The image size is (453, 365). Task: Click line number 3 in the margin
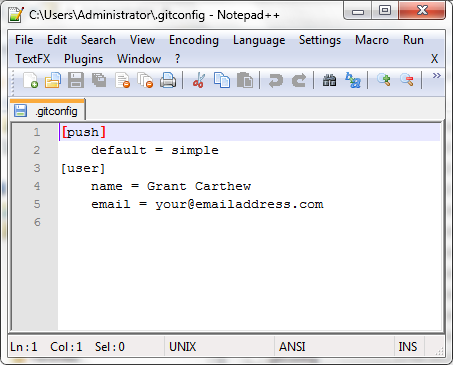click(x=37, y=168)
